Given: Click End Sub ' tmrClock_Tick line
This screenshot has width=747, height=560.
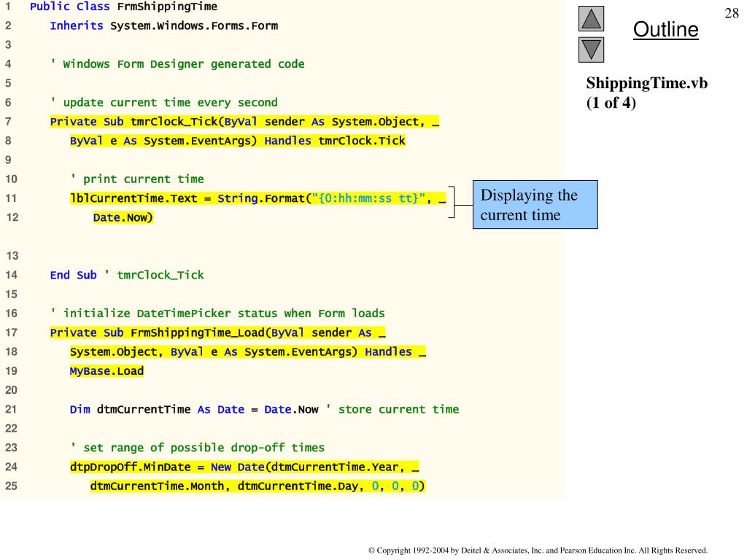Looking at the screenshot, I should (x=127, y=275).
